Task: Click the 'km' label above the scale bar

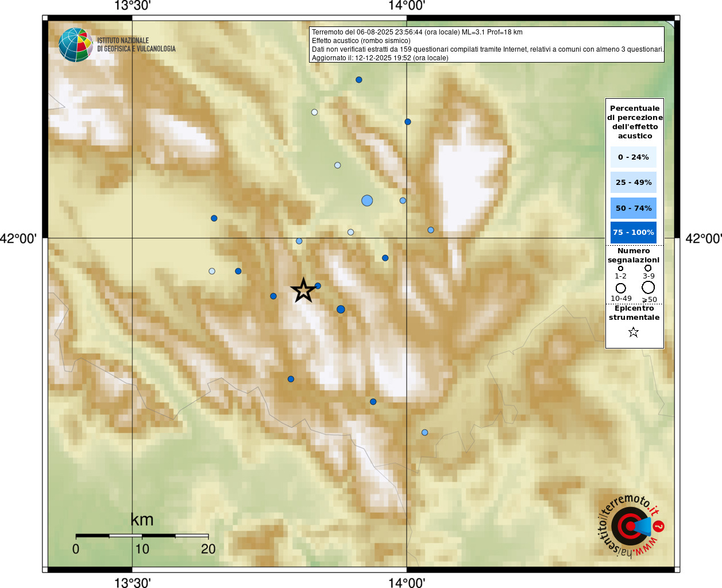Action: (x=142, y=520)
